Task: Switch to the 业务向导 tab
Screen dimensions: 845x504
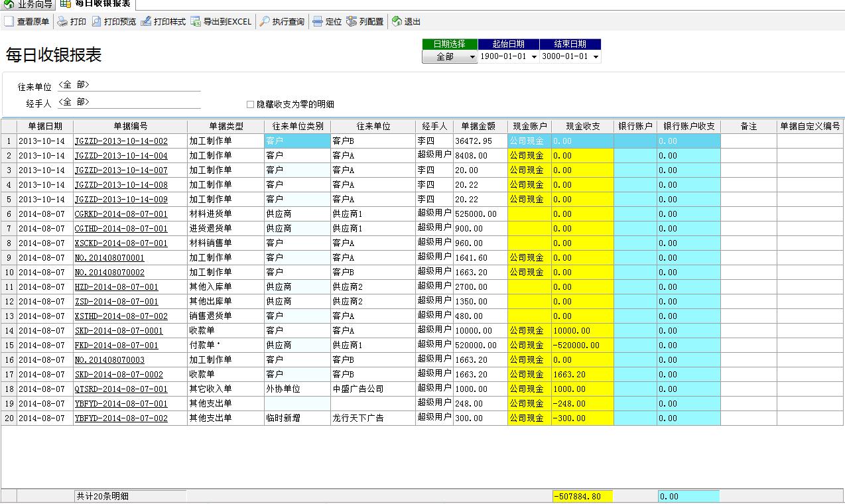Action: coord(28,5)
